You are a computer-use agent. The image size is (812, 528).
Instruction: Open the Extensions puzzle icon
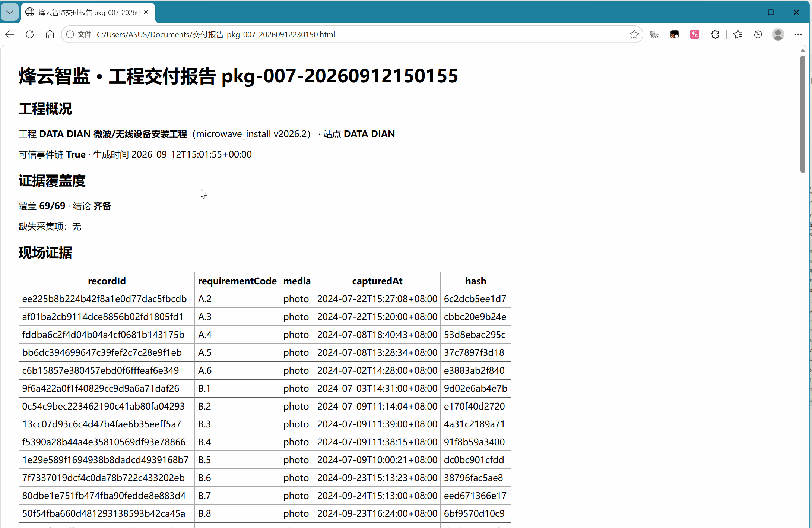(x=715, y=34)
